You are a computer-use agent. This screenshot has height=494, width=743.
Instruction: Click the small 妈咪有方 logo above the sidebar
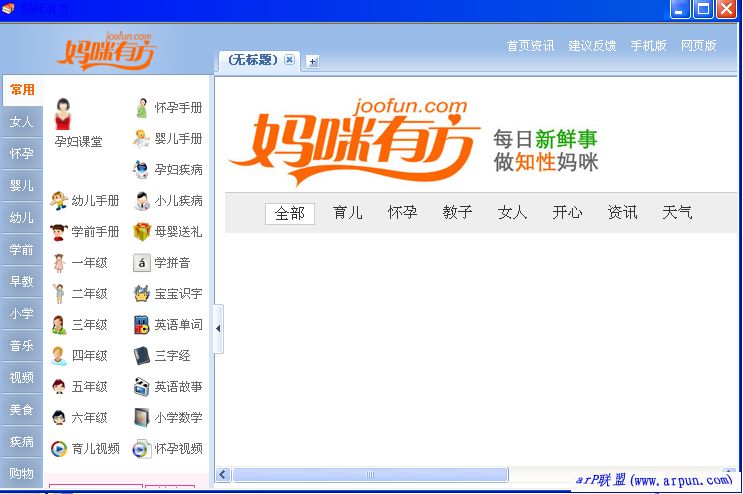coord(106,51)
